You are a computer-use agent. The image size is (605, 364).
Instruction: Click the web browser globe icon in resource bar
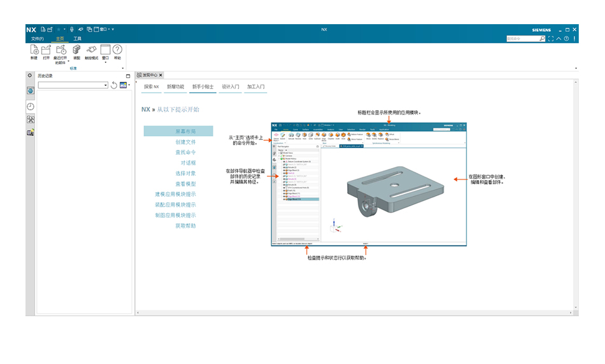click(x=31, y=90)
